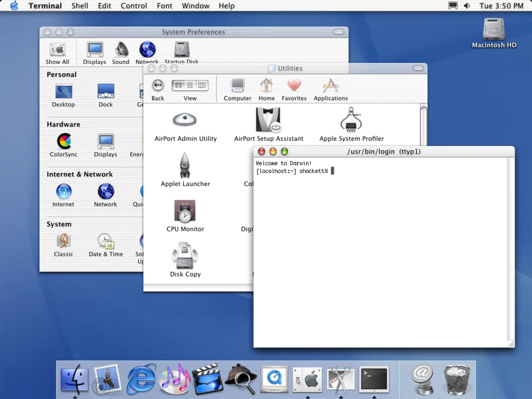Switch Utilities folder to icon view

(178, 85)
